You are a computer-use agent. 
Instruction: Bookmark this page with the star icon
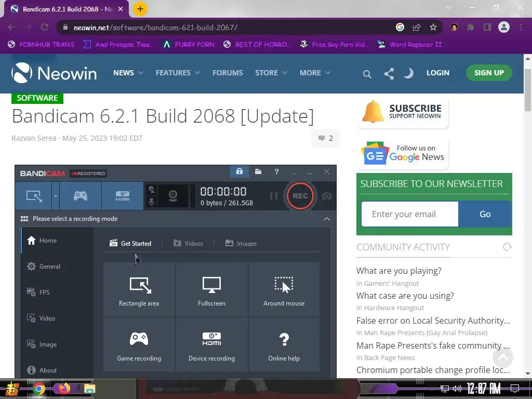[x=433, y=27]
